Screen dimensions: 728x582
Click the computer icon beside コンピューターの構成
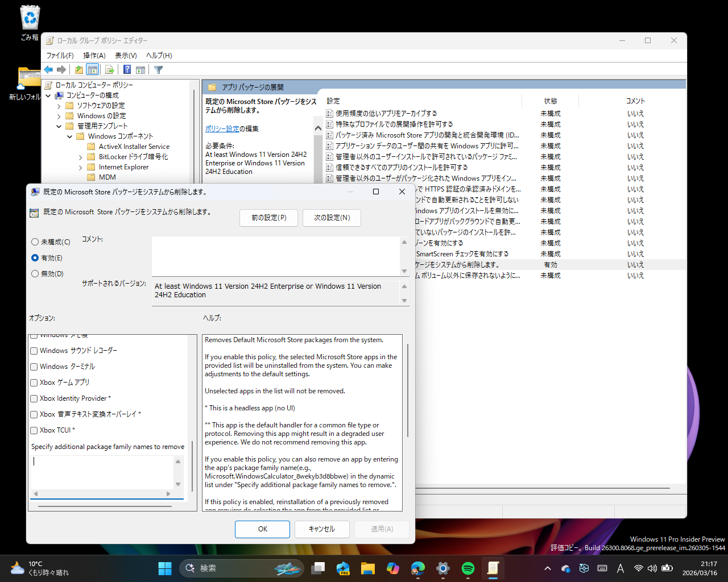59,95
